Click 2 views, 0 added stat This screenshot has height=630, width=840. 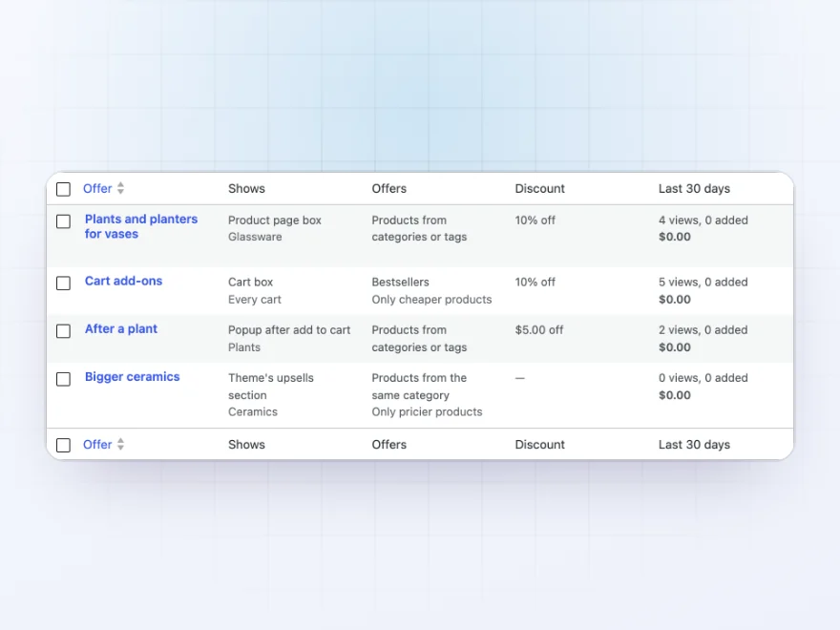(x=703, y=330)
